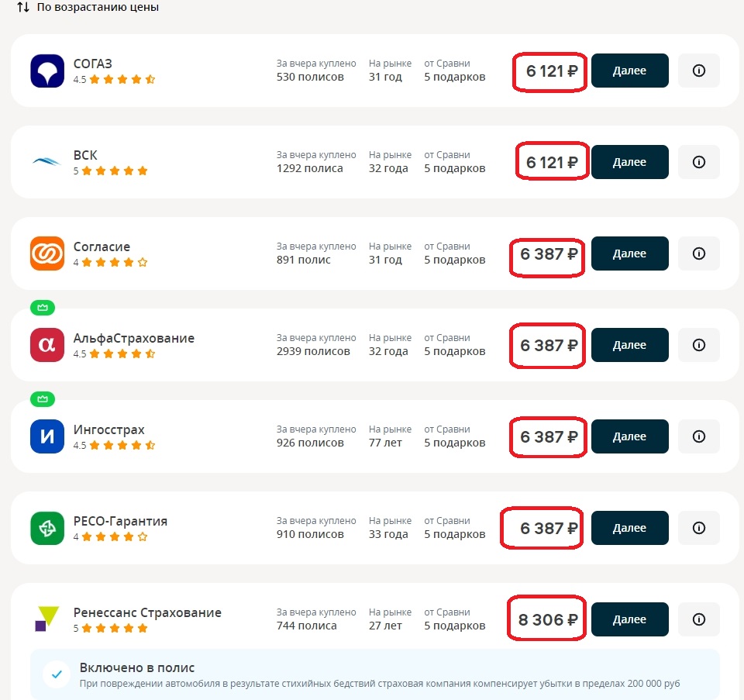Click the СОГАЗ company logo
Screen dimensions: 744x700
point(47,71)
